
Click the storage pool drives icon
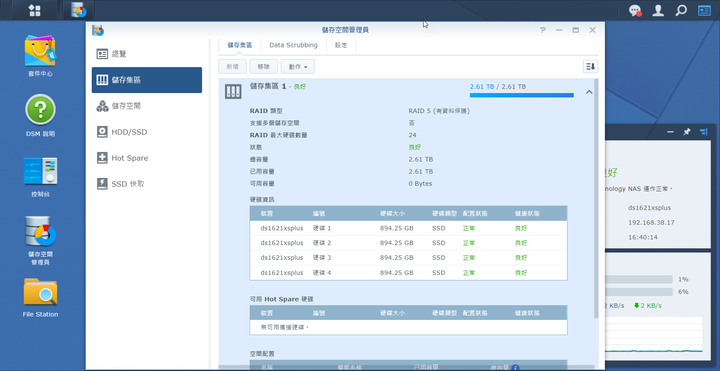click(x=233, y=91)
